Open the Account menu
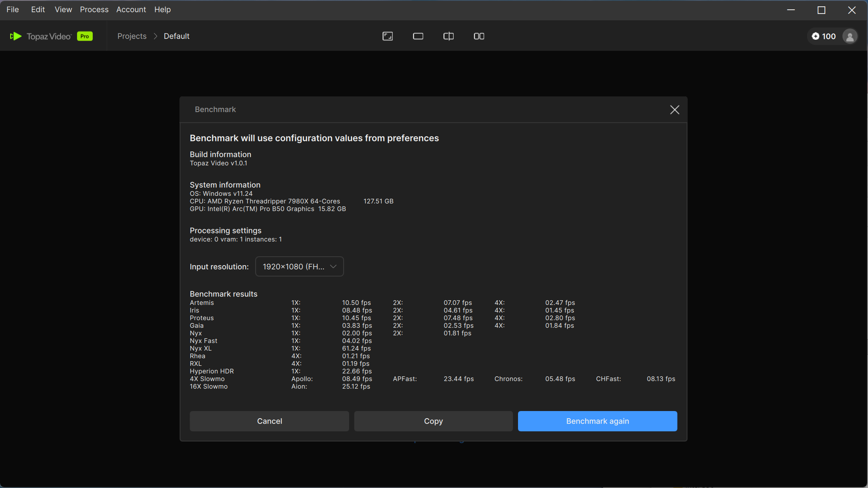The image size is (868, 488). point(131,9)
